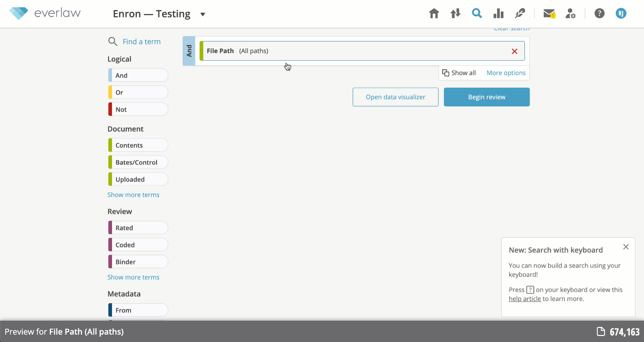Image resolution: width=644 pixels, height=342 pixels.
Task: Add the Not logical term
Action: coord(138,109)
